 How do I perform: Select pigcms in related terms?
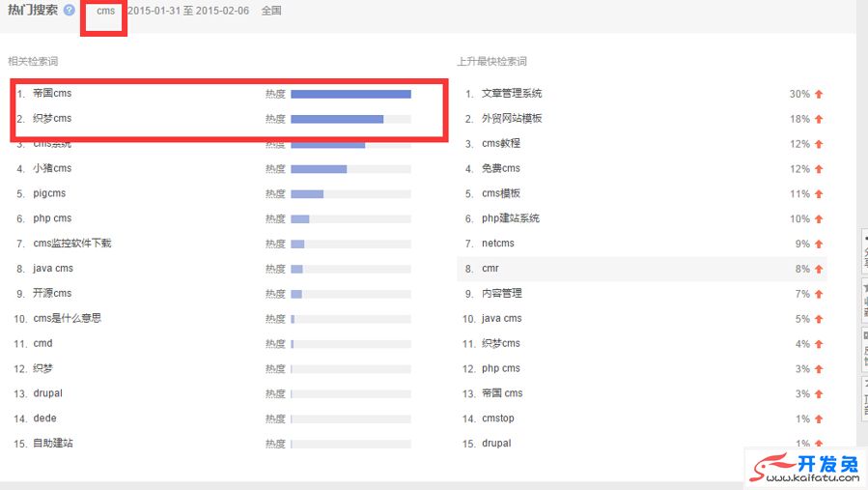(49, 193)
